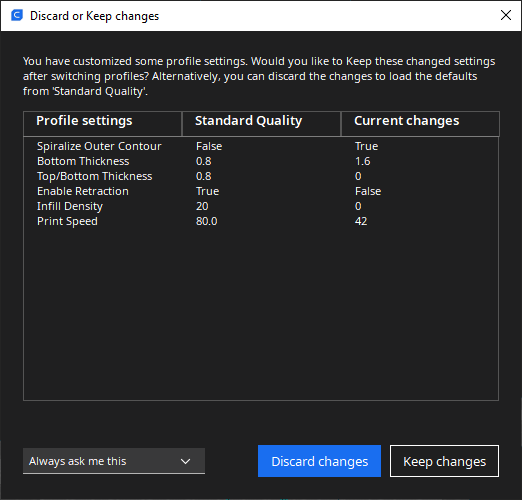Select the Profile settings column header
This screenshot has height=500, width=522.
pyautogui.click(x=103, y=124)
